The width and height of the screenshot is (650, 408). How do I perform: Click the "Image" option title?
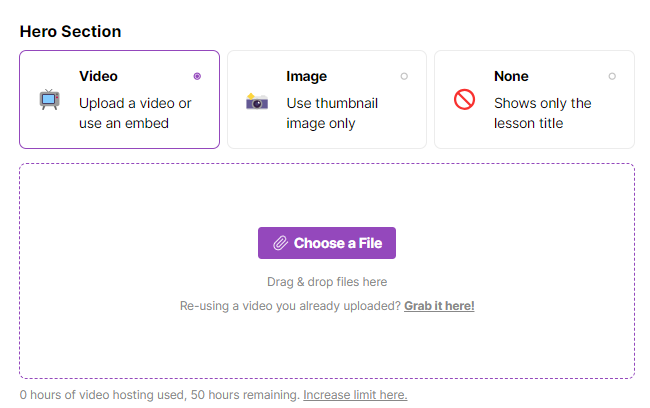306,76
